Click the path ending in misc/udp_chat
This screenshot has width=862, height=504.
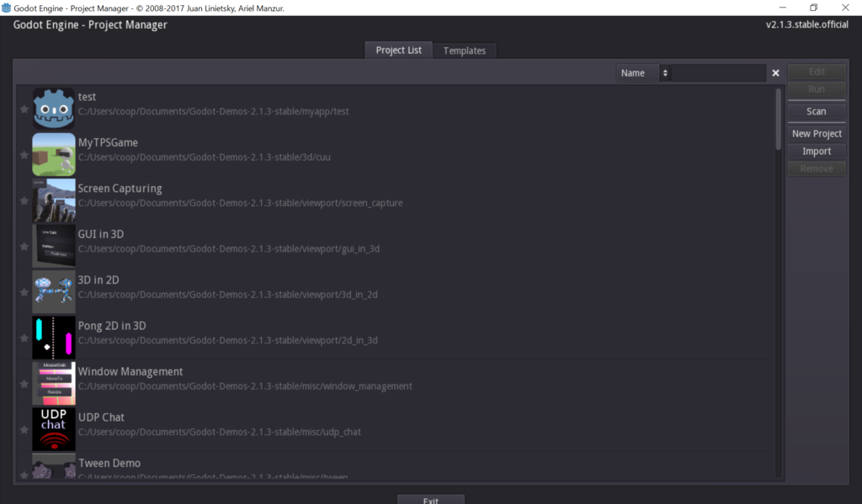tap(220, 432)
